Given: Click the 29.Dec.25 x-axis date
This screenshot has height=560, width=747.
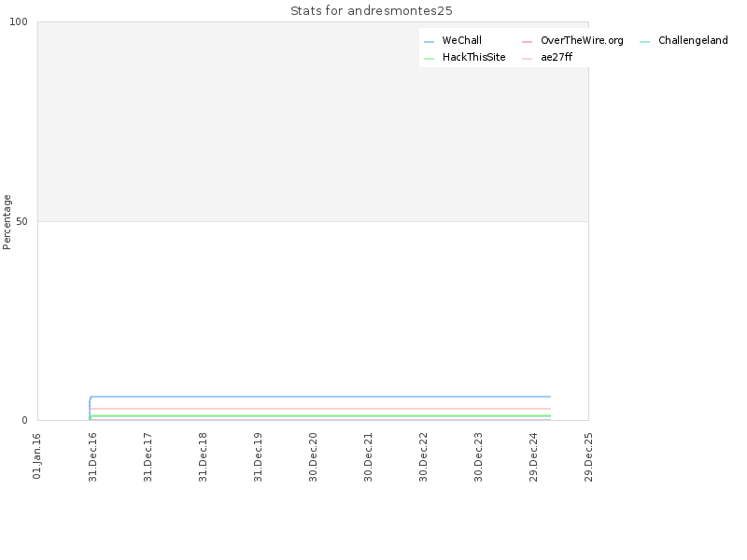Looking at the screenshot, I should click(x=588, y=457).
